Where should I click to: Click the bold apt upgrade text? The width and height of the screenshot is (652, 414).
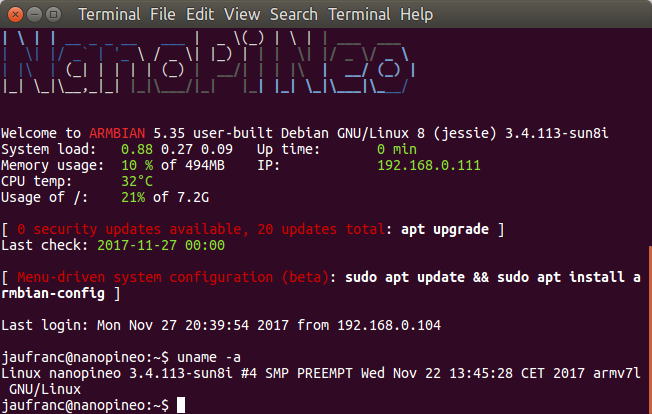445,229
